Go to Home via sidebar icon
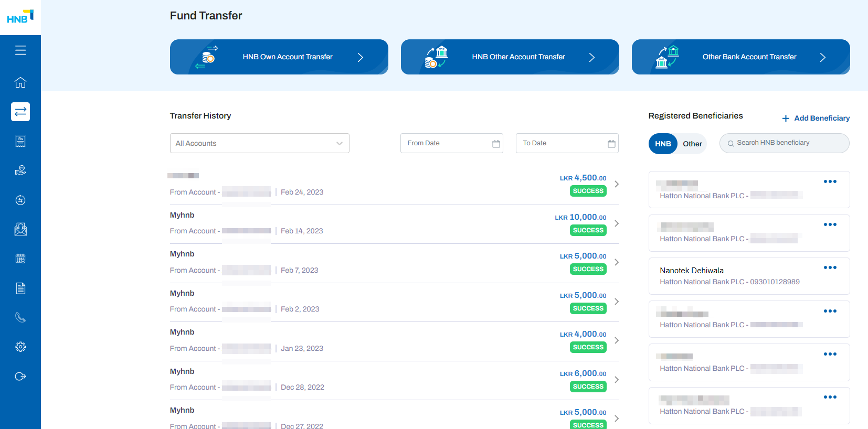 20,82
